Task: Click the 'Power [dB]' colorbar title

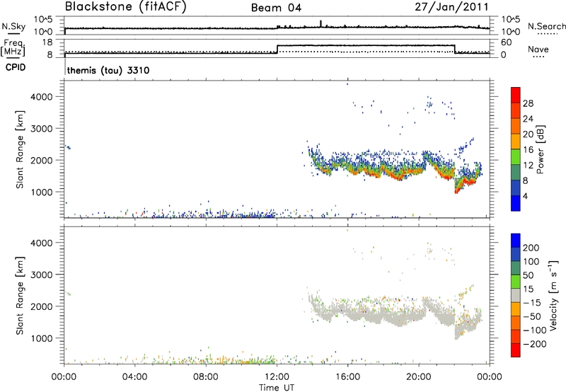Action: coord(540,149)
